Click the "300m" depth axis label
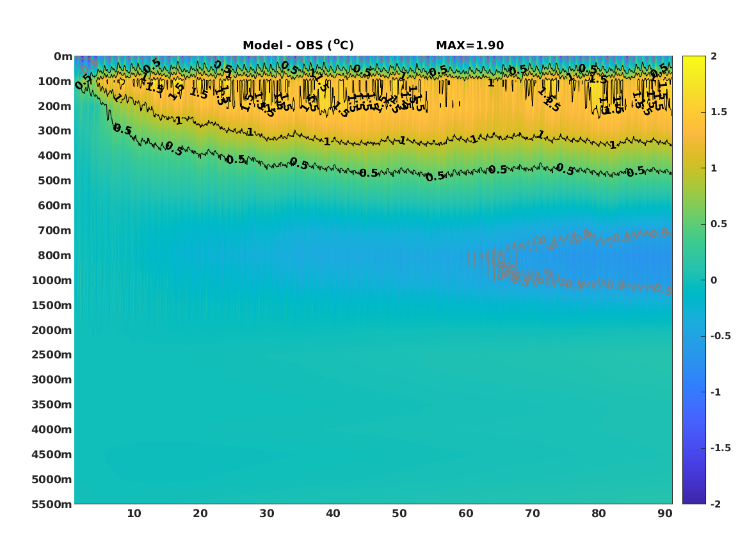The height and width of the screenshot is (560, 747). [55, 131]
